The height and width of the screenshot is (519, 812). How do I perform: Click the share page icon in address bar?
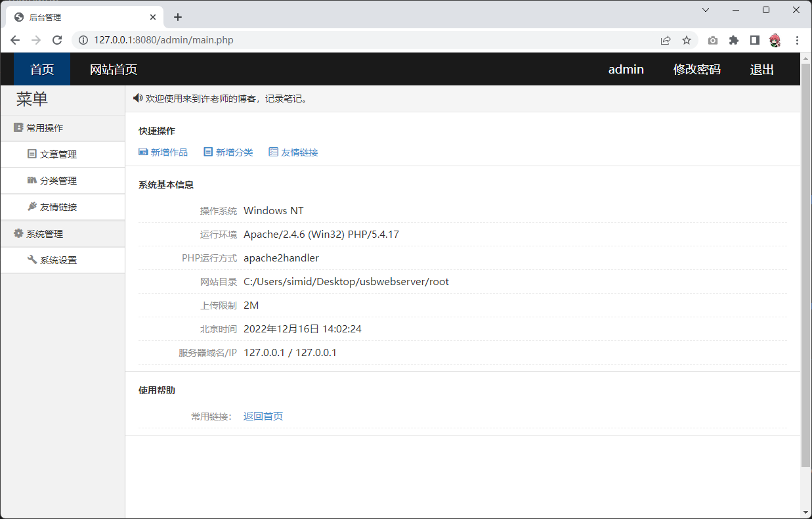coord(666,40)
